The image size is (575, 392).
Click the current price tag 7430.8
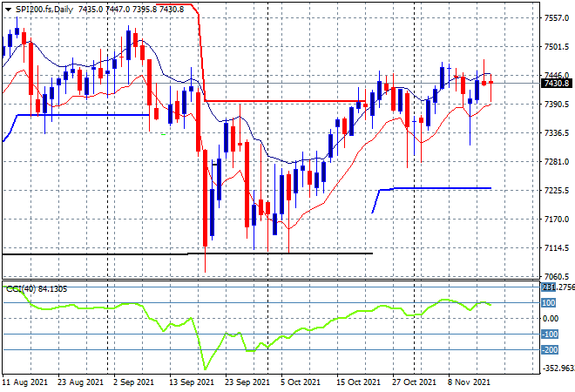(x=557, y=84)
